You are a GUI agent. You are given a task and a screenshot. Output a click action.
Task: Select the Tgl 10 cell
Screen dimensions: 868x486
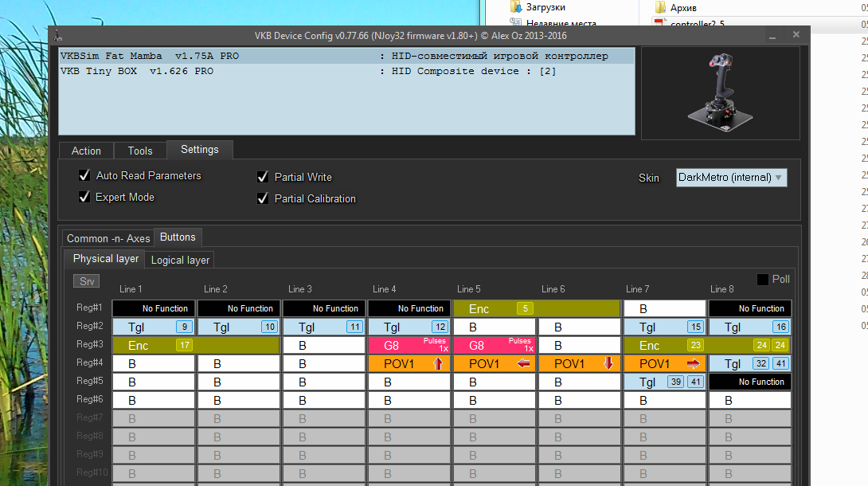tap(239, 327)
